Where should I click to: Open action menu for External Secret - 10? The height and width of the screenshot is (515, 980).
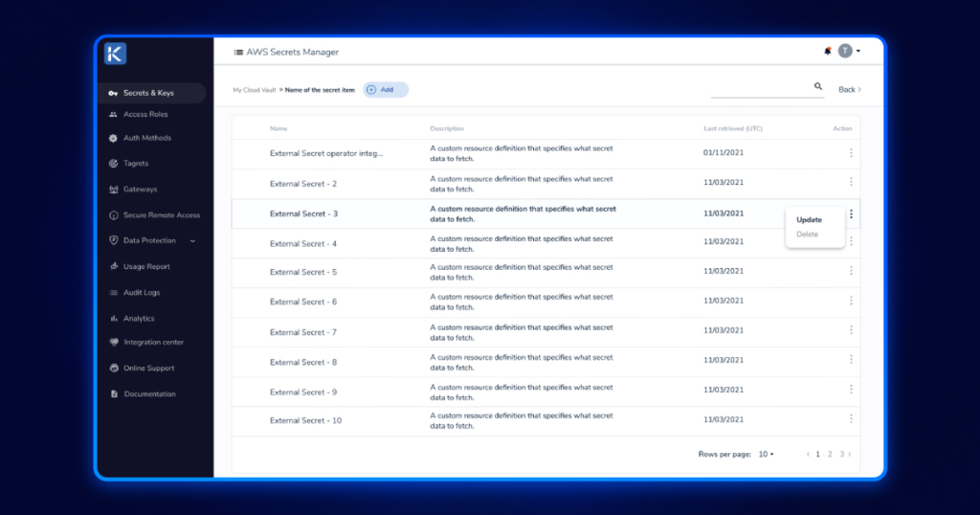(851, 418)
